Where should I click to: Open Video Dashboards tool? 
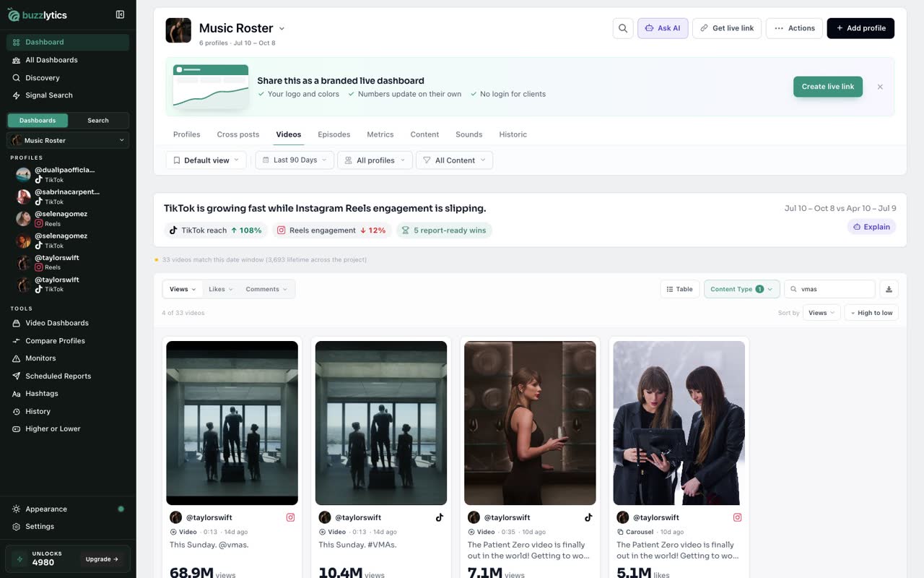(x=68, y=323)
